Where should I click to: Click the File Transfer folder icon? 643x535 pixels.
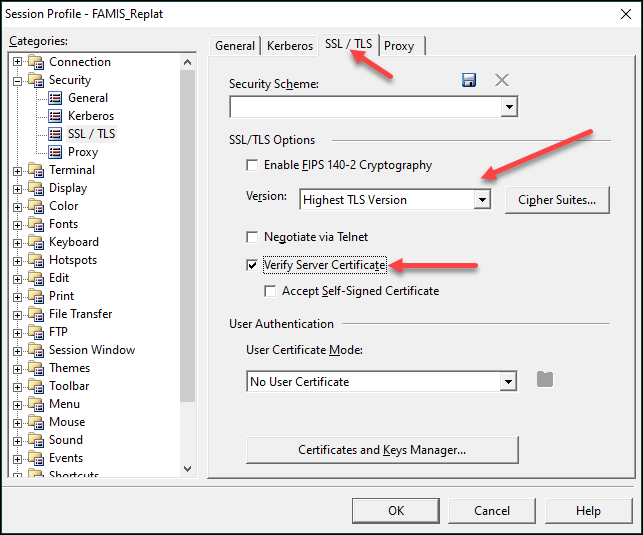37,314
